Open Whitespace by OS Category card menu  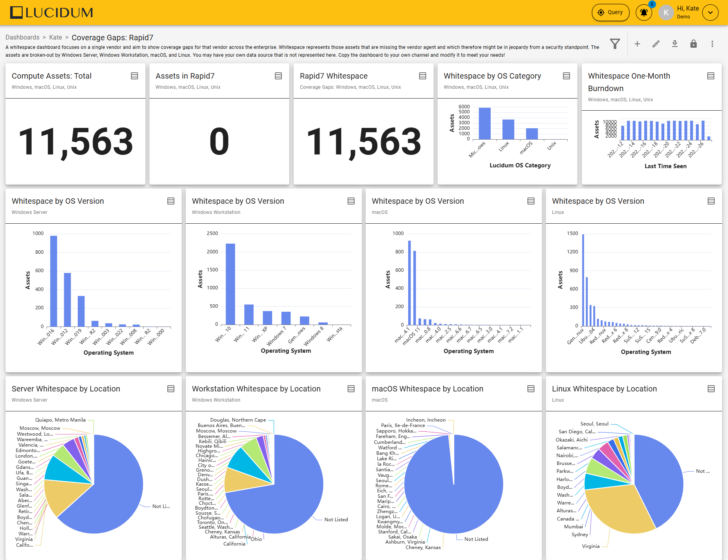click(x=567, y=76)
